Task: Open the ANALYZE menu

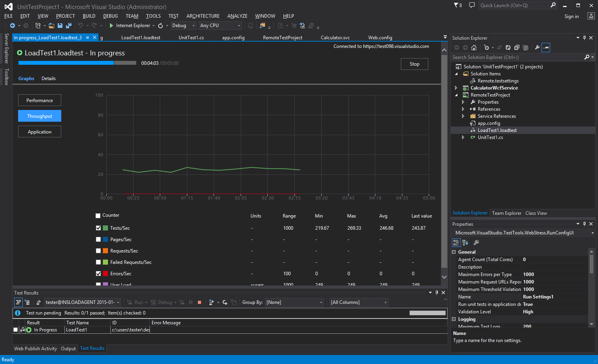Action: [x=238, y=16]
